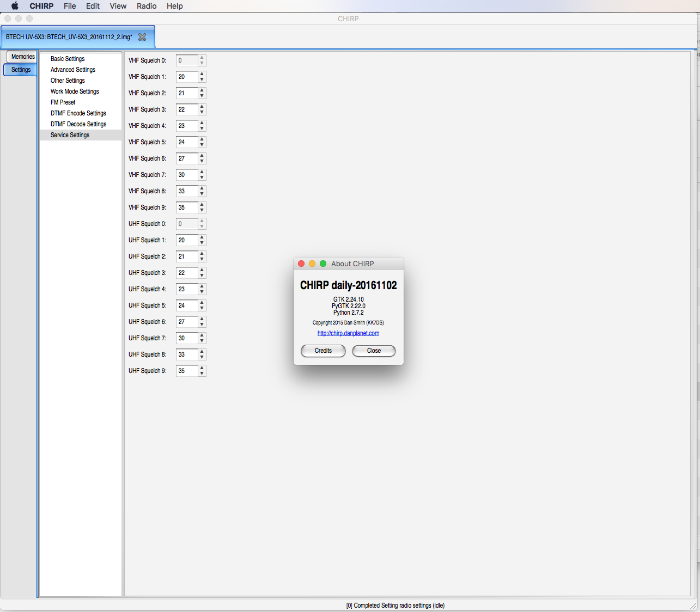Open the File menu
Screen dimensions: 700x612
pyautogui.click(x=70, y=6)
